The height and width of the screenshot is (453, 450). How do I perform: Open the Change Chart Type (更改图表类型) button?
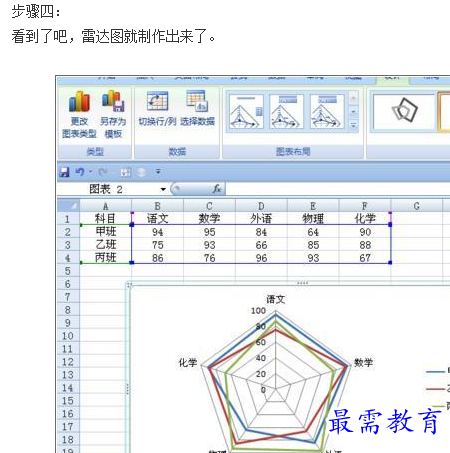79,115
